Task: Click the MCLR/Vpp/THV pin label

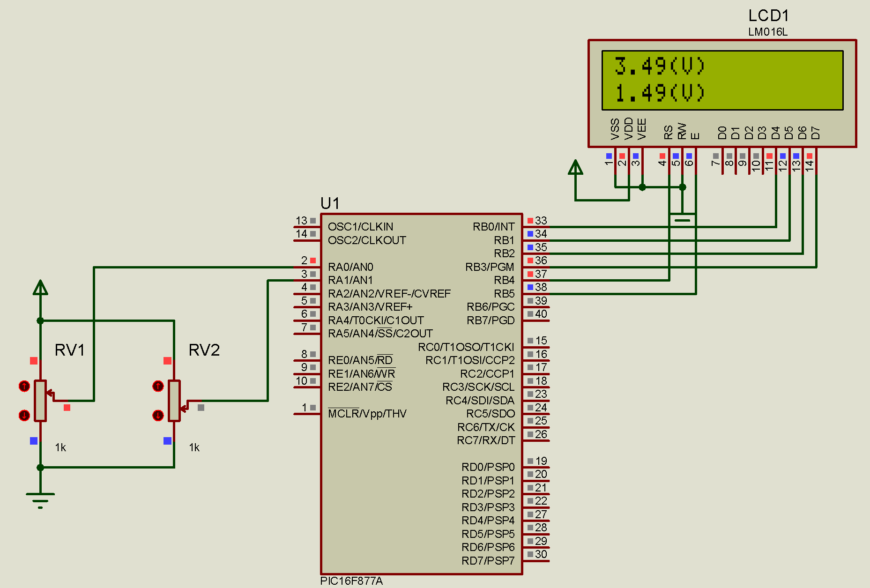Action: [x=367, y=414]
